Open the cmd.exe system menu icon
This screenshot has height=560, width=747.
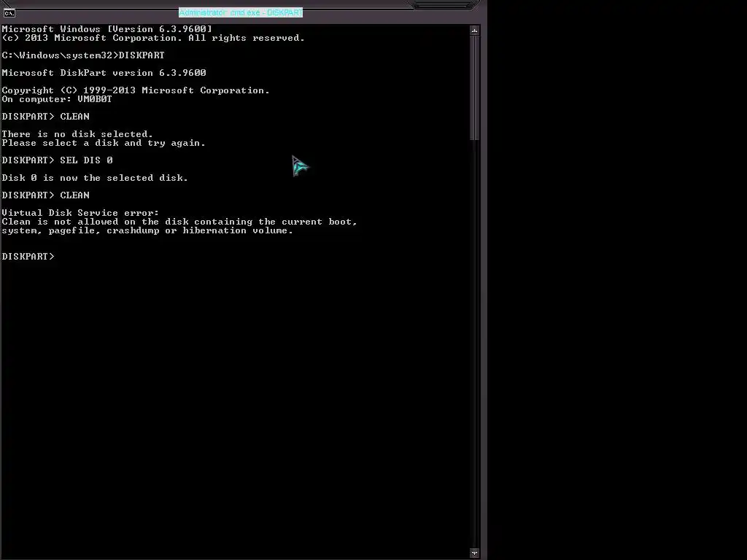pyautogui.click(x=9, y=13)
